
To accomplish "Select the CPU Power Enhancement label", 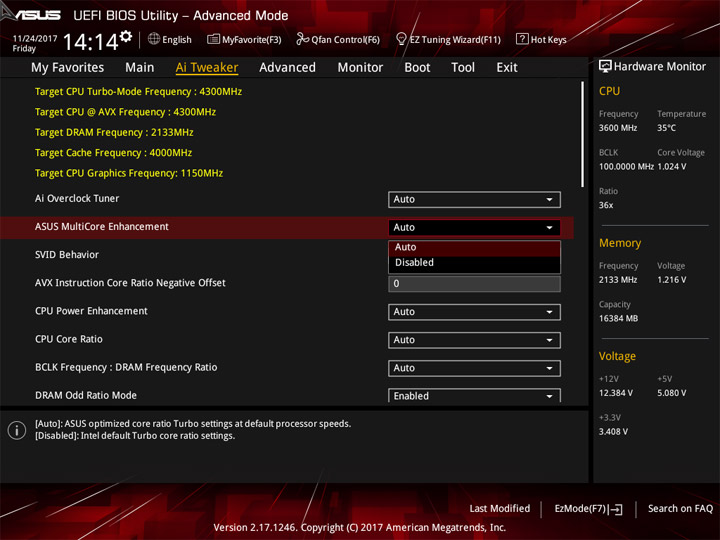I will point(91,311).
